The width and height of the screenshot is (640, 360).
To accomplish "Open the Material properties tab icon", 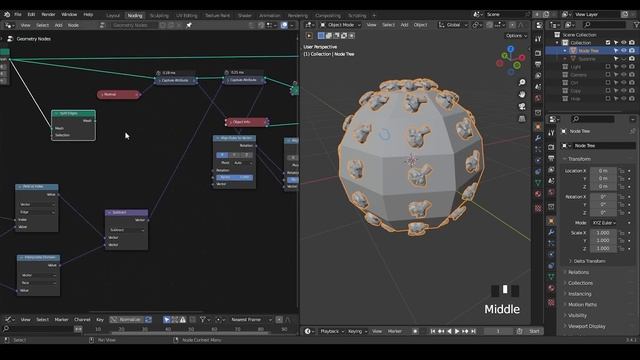I will (551, 288).
